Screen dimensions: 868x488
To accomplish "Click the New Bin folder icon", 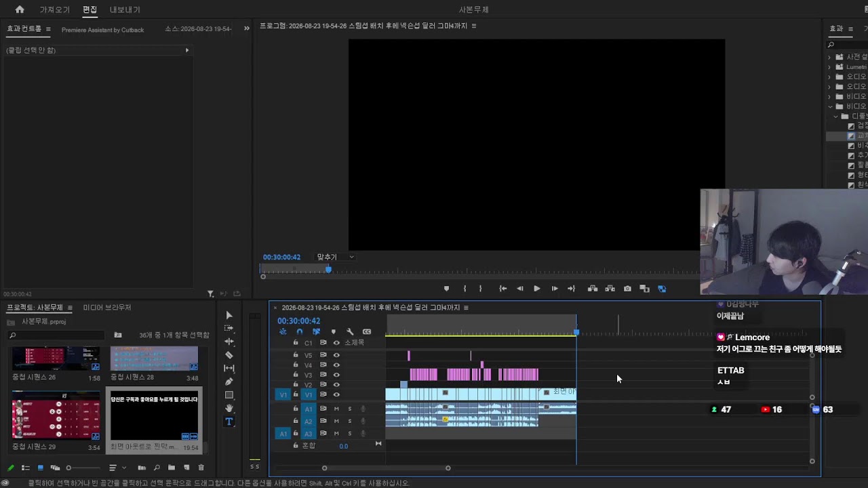I will pos(172,468).
